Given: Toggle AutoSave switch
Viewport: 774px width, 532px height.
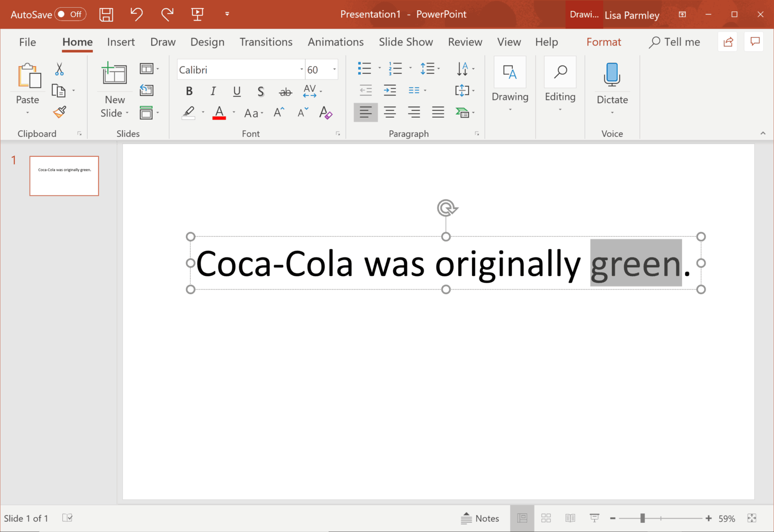Looking at the screenshot, I should click(71, 14).
